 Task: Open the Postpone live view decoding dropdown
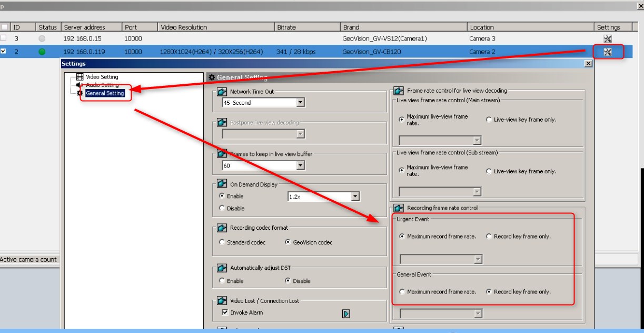[x=263, y=134]
